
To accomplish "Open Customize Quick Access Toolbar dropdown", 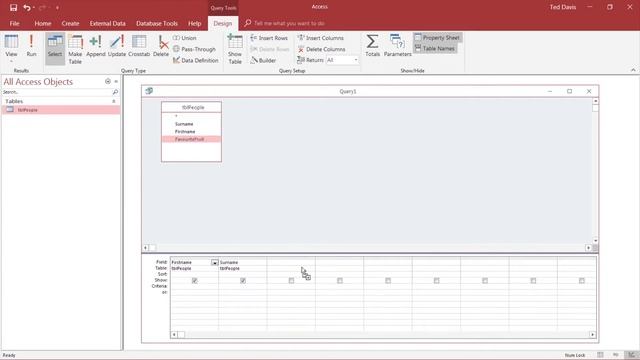I will point(57,8).
